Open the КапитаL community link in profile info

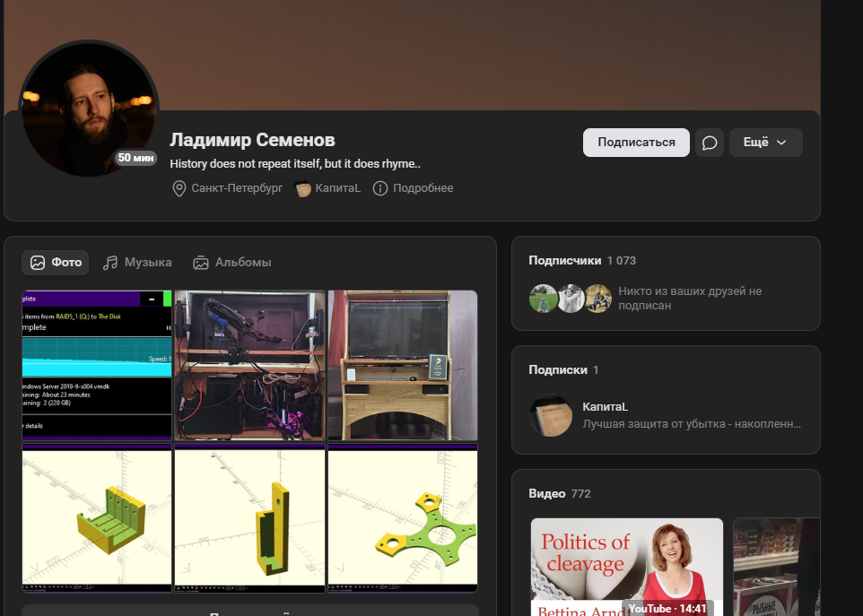coord(338,188)
